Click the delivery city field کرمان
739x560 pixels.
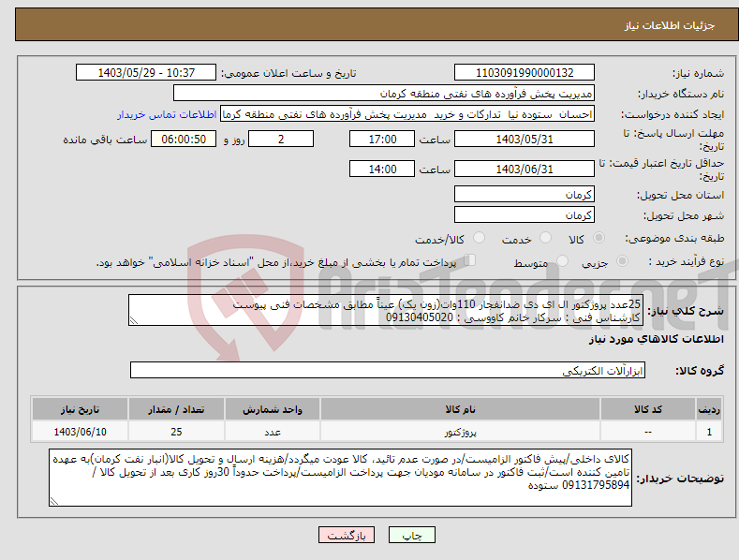[525, 215]
